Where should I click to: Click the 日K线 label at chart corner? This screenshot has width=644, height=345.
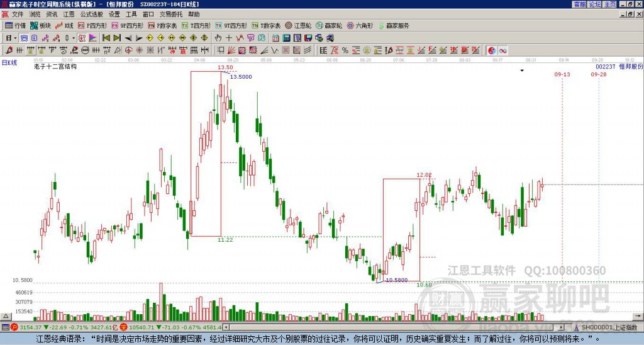[9, 63]
